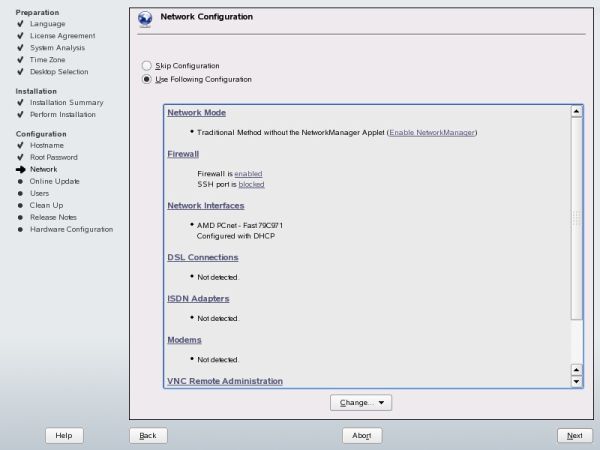Click Root Password step in sidebar
The image size is (600, 450).
click(54, 157)
